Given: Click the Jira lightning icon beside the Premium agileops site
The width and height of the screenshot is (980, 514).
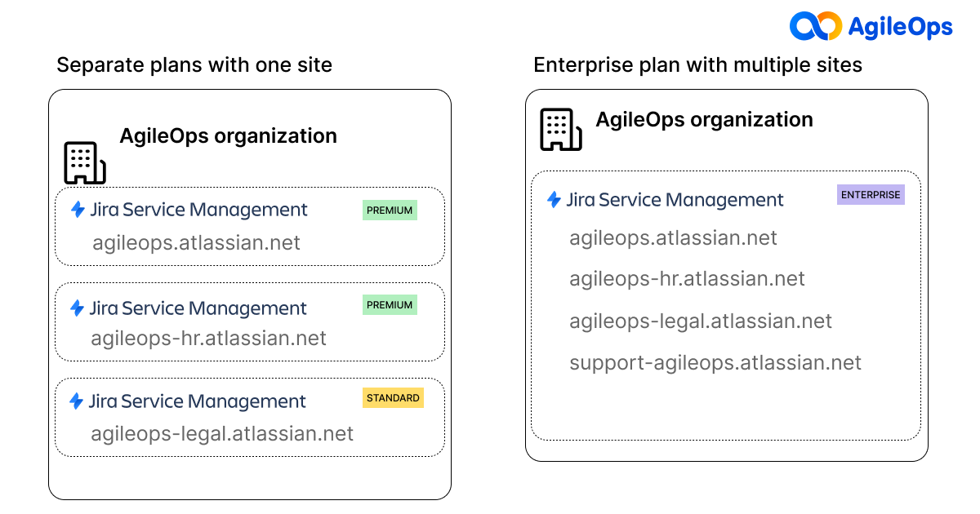Looking at the screenshot, I should 78,210.
